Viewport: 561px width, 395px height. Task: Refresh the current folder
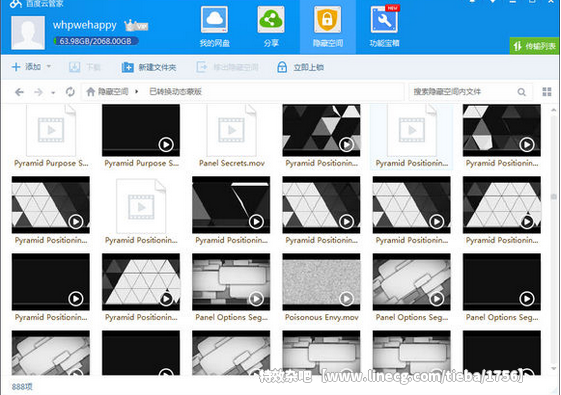[70, 92]
